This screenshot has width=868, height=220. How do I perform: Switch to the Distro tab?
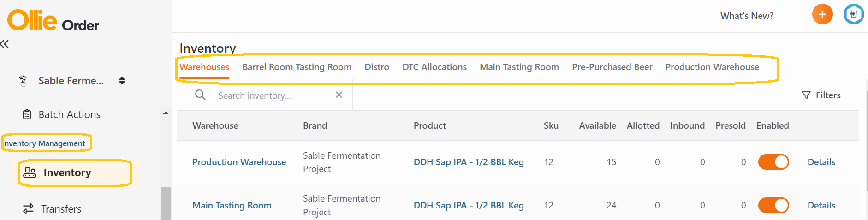click(377, 67)
